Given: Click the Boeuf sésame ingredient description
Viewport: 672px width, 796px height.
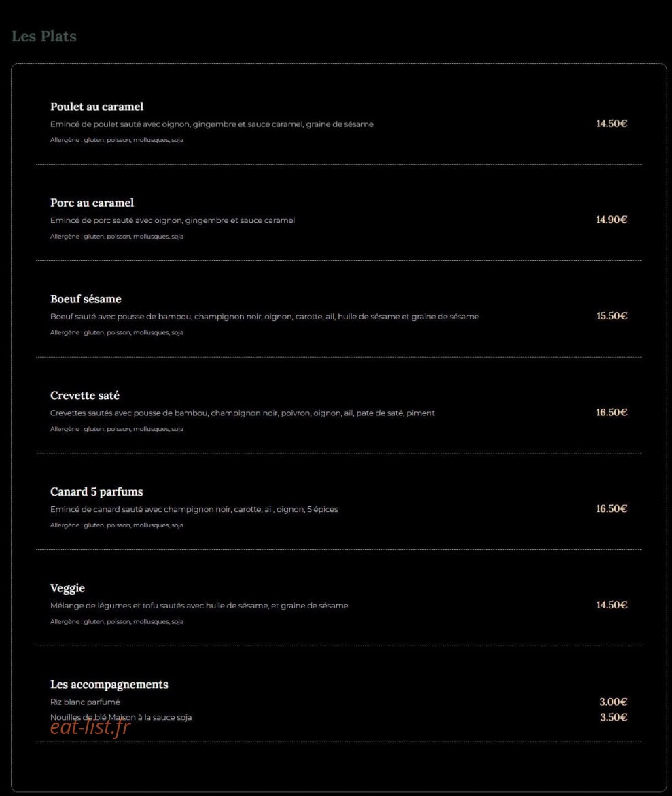Looking at the screenshot, I should pos(264,317).
